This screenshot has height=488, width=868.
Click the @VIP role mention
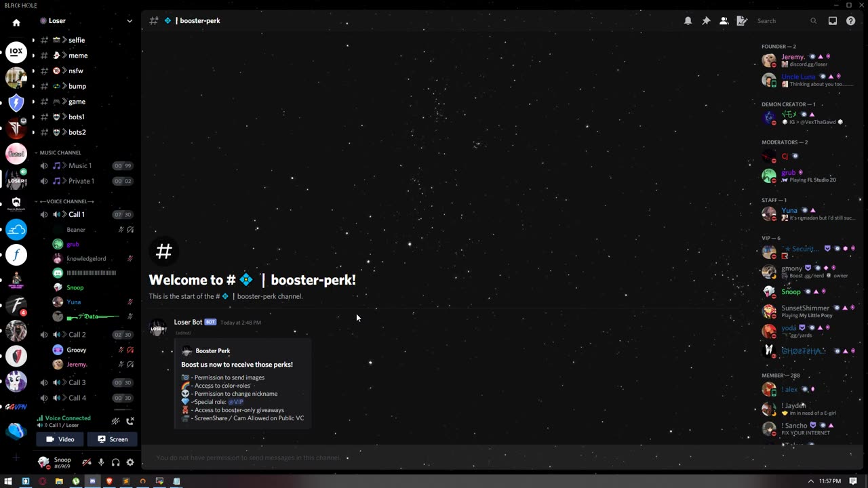click(x=236, y=402)
